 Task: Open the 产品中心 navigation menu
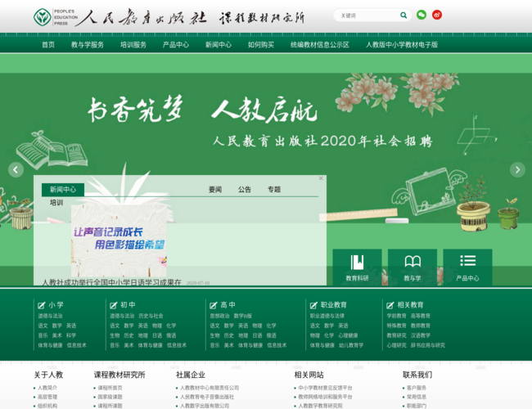(x=176, y=44)
